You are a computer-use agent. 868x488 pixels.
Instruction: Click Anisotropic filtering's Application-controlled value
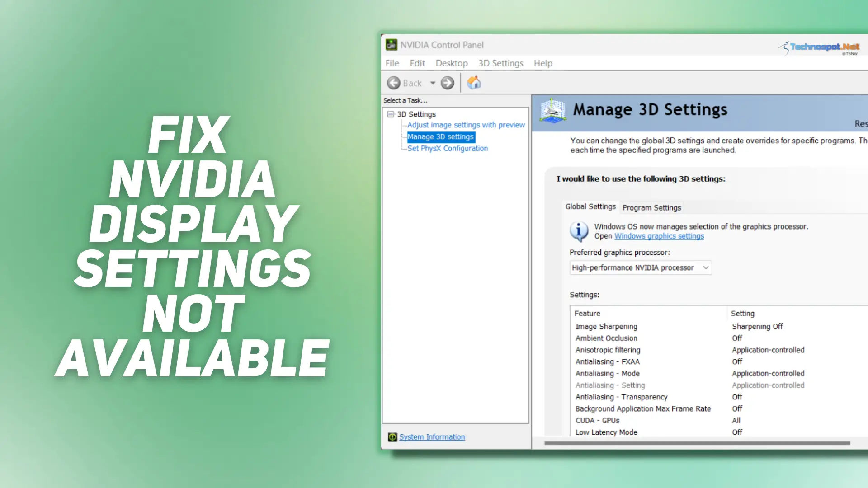768,350
